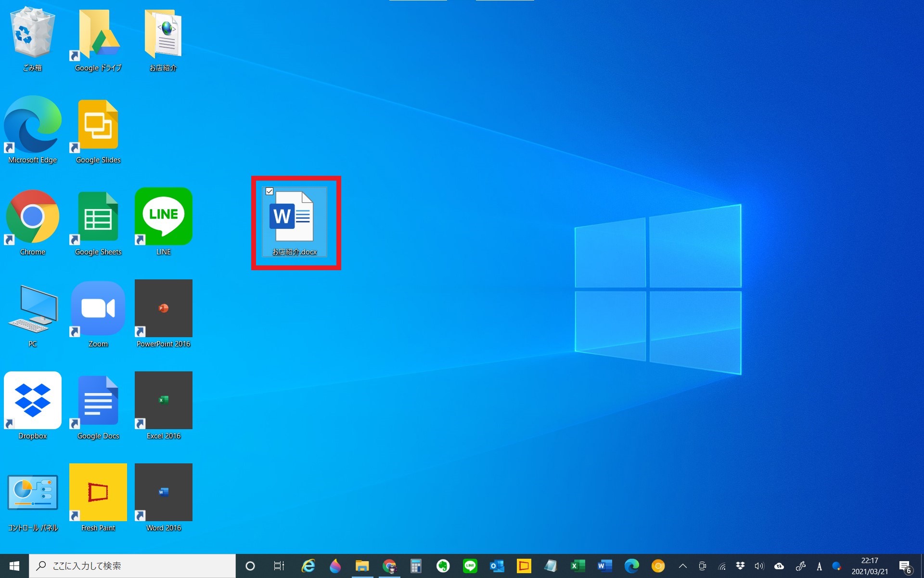
Task: Open the notepad-style app on taskbar
Action: [551, 566]
